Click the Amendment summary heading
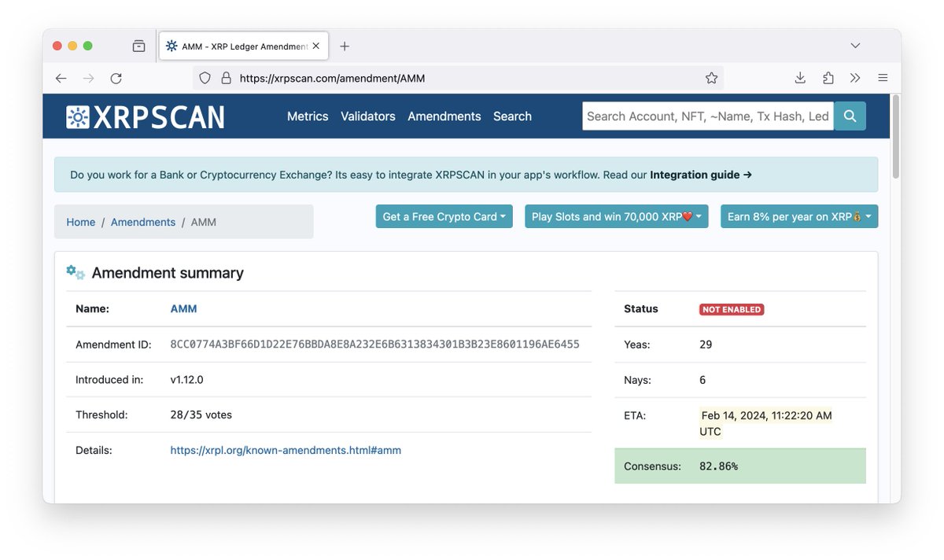The image size is (944, 560). [x=168, y=273]
